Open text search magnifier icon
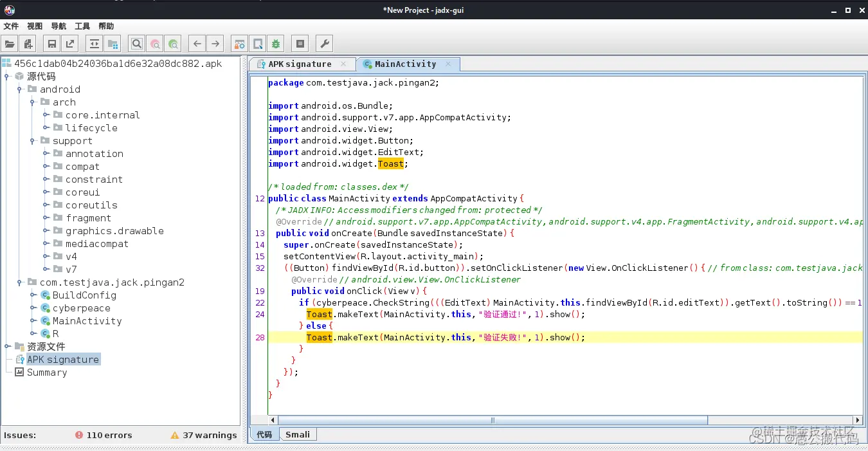The width and height of the screenshot is (868, 451). (136, 44)
